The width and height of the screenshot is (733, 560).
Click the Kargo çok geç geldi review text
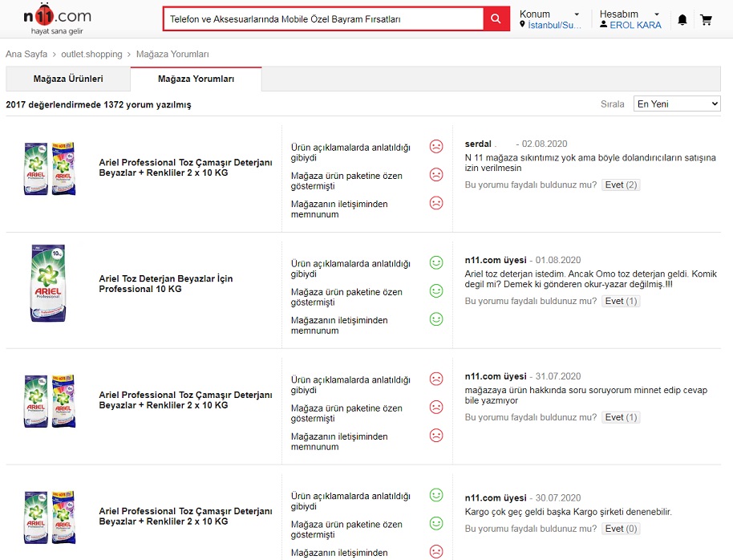coord(568,512)
